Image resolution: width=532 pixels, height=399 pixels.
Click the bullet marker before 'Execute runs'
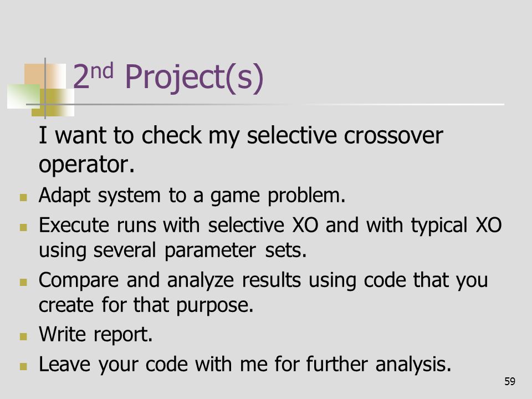point(23,227)
